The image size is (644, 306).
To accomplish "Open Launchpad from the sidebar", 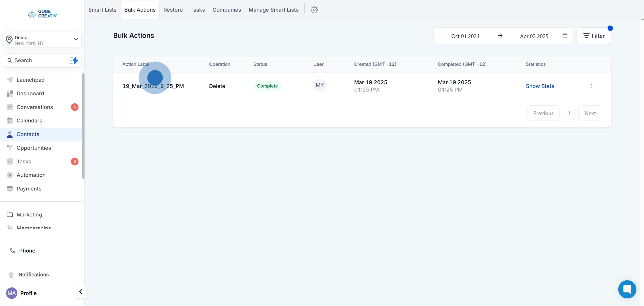I will 30,80.
